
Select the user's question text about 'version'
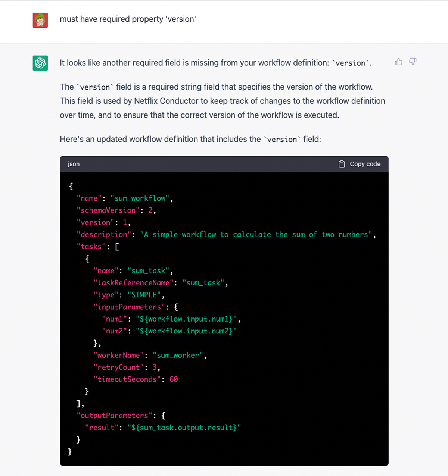point(128,19)
